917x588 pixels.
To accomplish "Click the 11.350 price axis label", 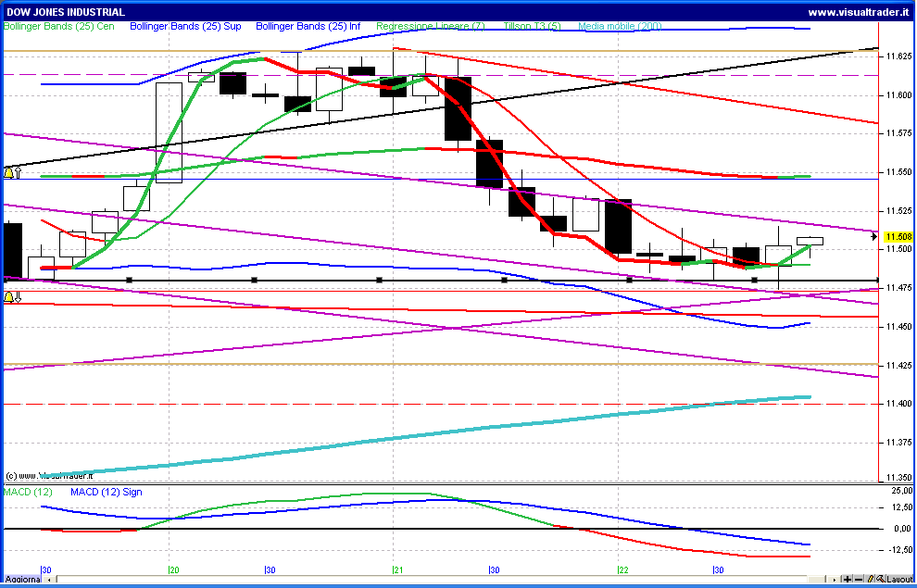I will click(x=898, y=478).
